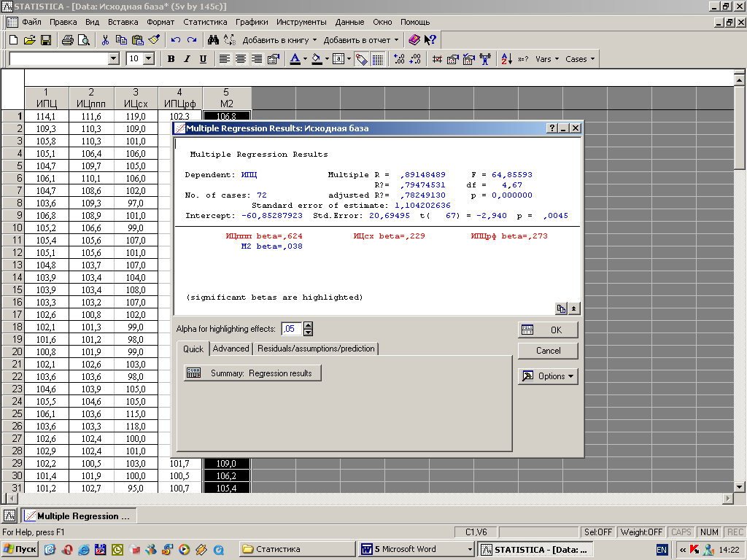Open the font size dropdown
The width and height of the screenshot is (747, 560).
[149, 59]
